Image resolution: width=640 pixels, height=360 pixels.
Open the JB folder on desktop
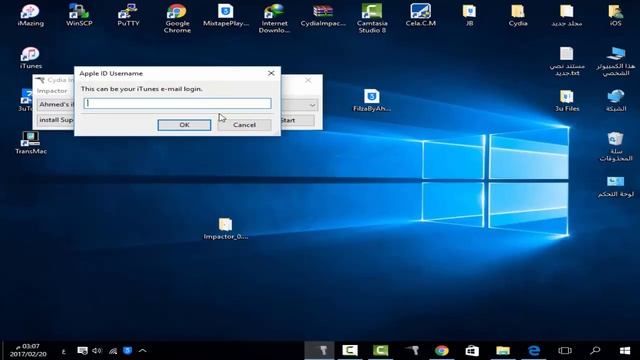click(x=469, y=16)
